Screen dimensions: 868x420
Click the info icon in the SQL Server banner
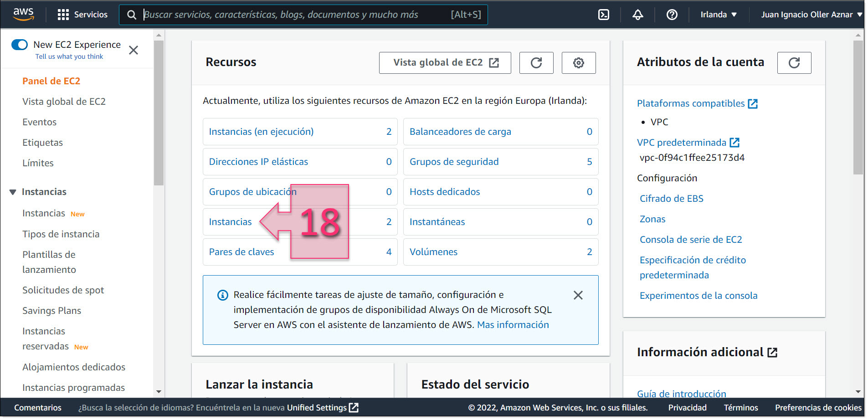[x=222, y=295]
